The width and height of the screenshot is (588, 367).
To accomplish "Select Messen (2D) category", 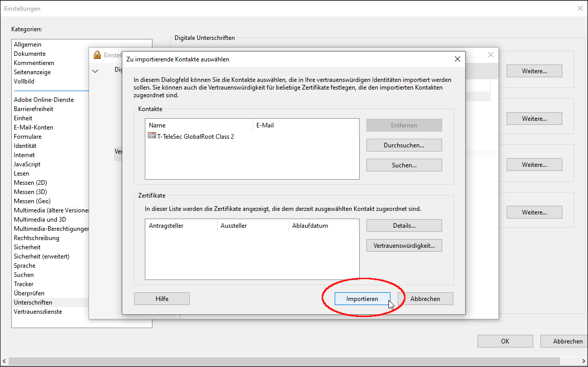I will [30, 182].
